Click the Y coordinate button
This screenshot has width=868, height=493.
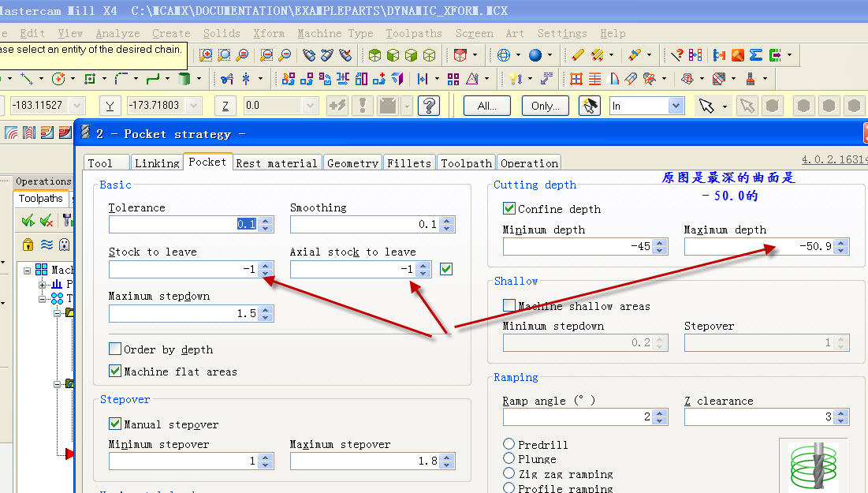(x=110, y=105)
